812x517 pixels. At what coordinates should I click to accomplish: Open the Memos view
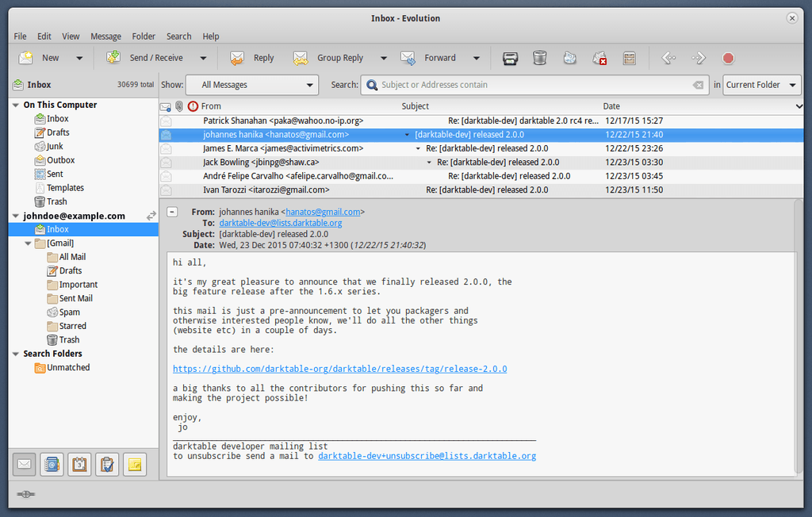pyautogui.click(x=135, y=465)
